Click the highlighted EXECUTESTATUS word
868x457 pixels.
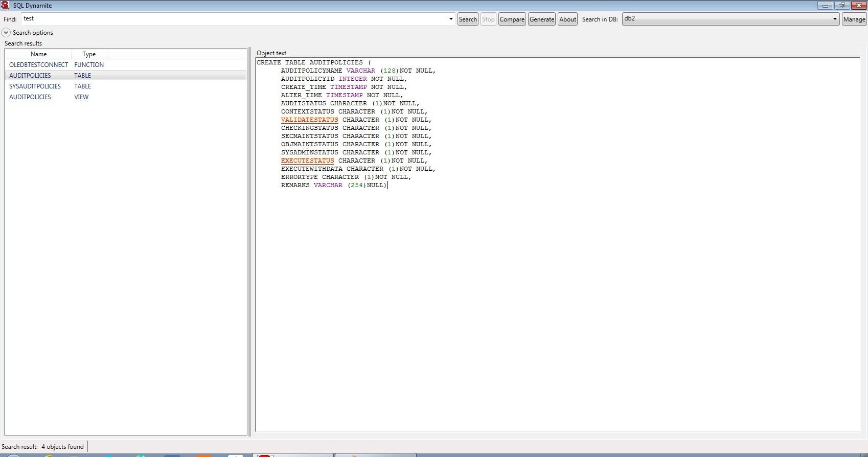click(x=307, y=161)
